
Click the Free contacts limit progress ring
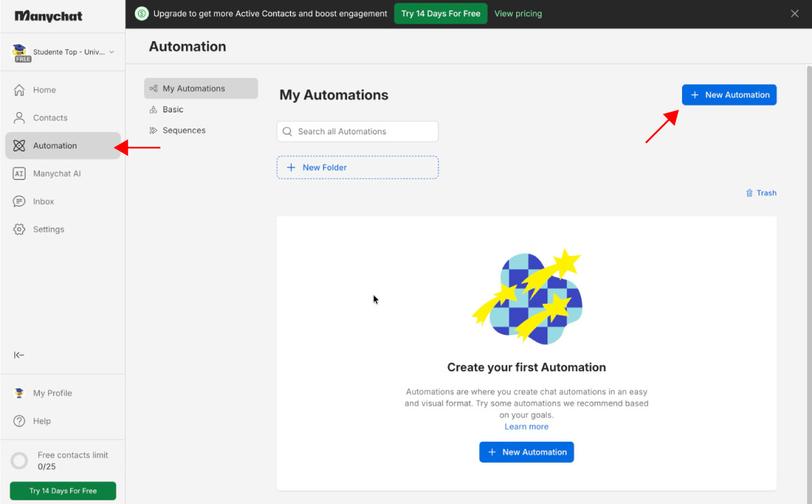tap(20, 461)
